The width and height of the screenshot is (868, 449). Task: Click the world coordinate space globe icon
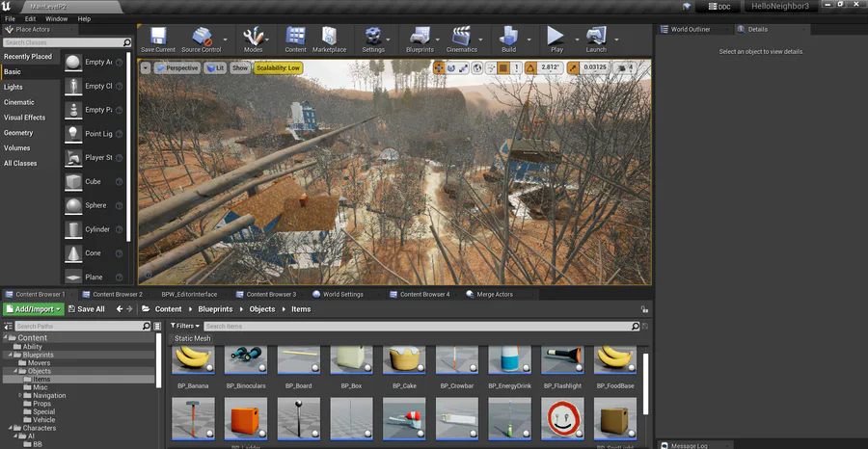476,68
